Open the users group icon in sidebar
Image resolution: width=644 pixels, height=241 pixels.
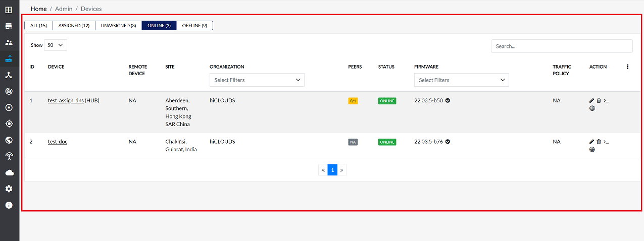pos(9,42)
